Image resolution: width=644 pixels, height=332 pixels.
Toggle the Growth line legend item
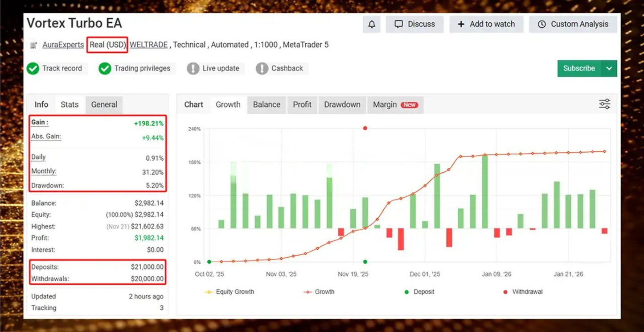click(x=318, y=292)
